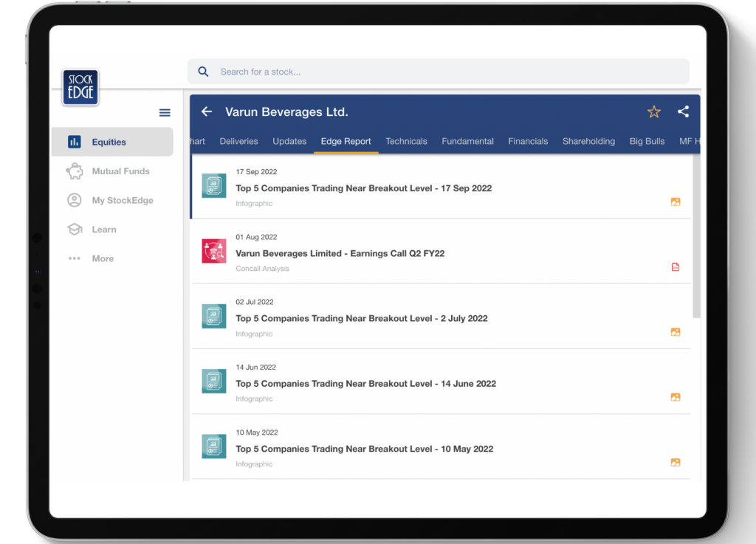Mark Varun Beverages as favorite with star
Viewport: 756px width, 544px height.
[654, 111]
